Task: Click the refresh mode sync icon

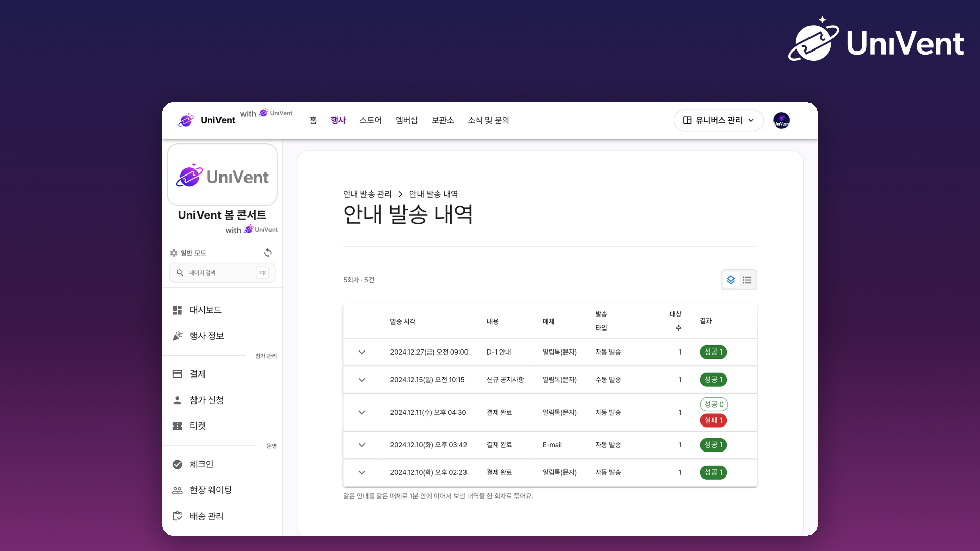Action: (268, 253)
